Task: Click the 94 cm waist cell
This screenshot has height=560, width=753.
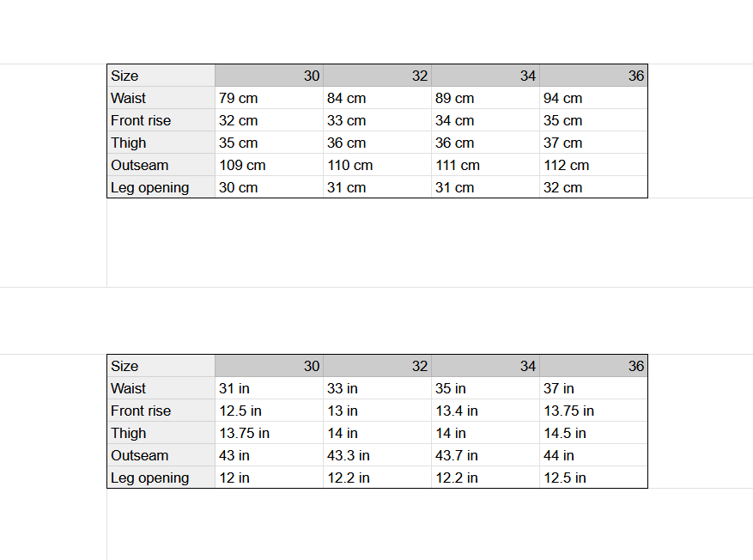Action: pos(563,99)
